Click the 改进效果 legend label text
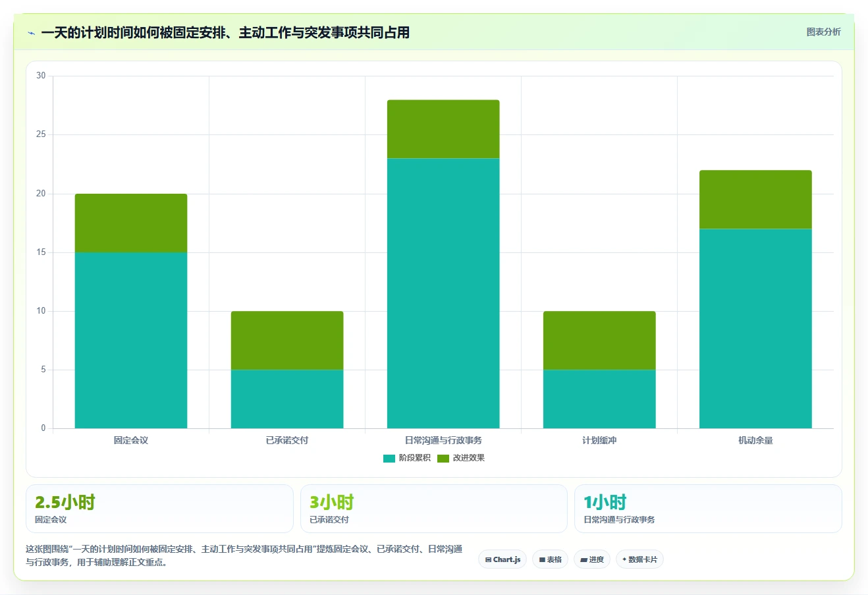Screen dimensions: 868x595 [x=468, y=458]
